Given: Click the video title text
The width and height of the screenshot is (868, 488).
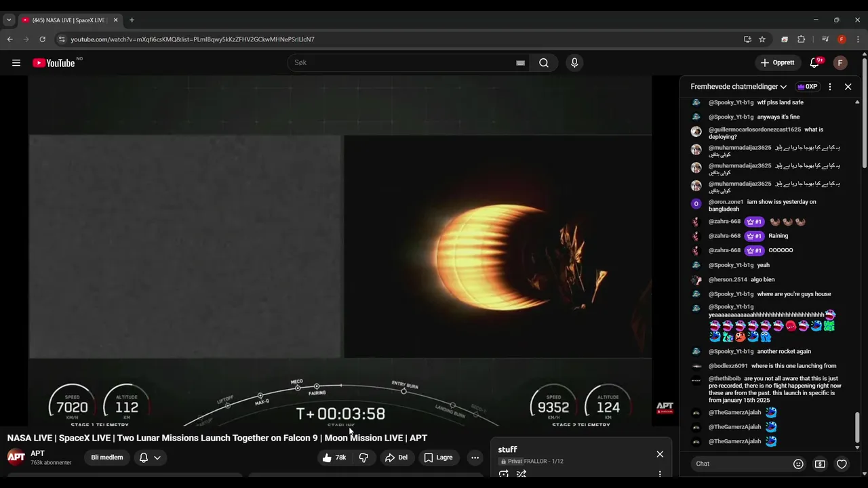Looking at the screenshot, I should point(217,438).
